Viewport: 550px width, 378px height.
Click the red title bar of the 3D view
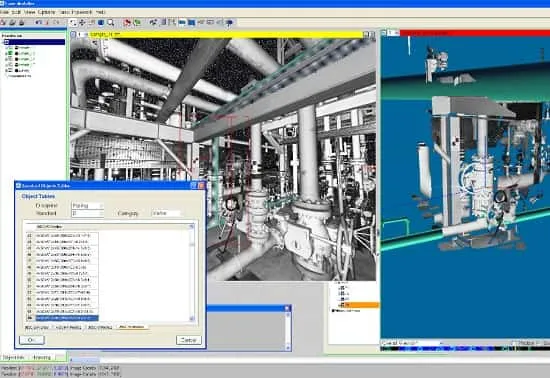[x=475, y=33]
